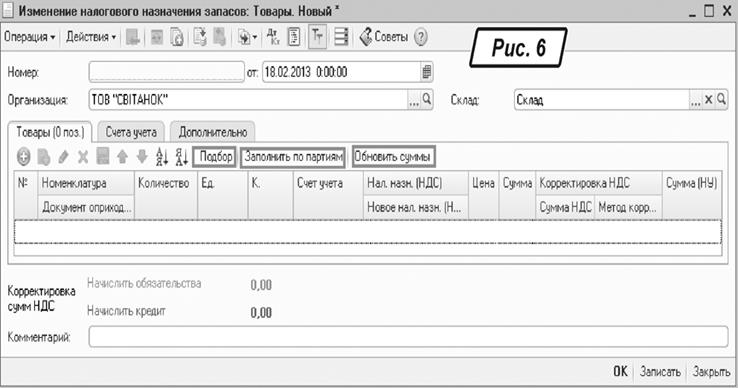Toggle the Тт toolbar button
The width and height of the screenshot is (738, 388).
pos(317,37)
